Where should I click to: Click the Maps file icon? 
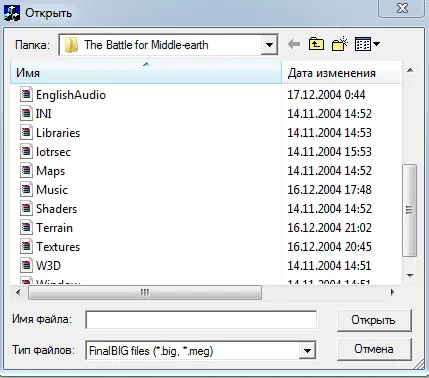[x=27, y=170]
